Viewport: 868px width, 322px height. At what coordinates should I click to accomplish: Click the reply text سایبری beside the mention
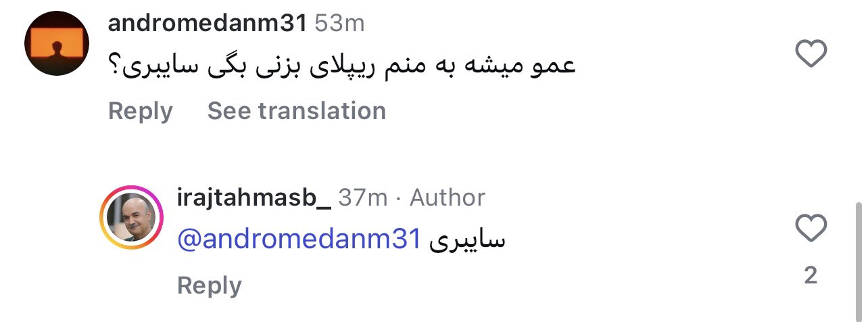point(468,239)
